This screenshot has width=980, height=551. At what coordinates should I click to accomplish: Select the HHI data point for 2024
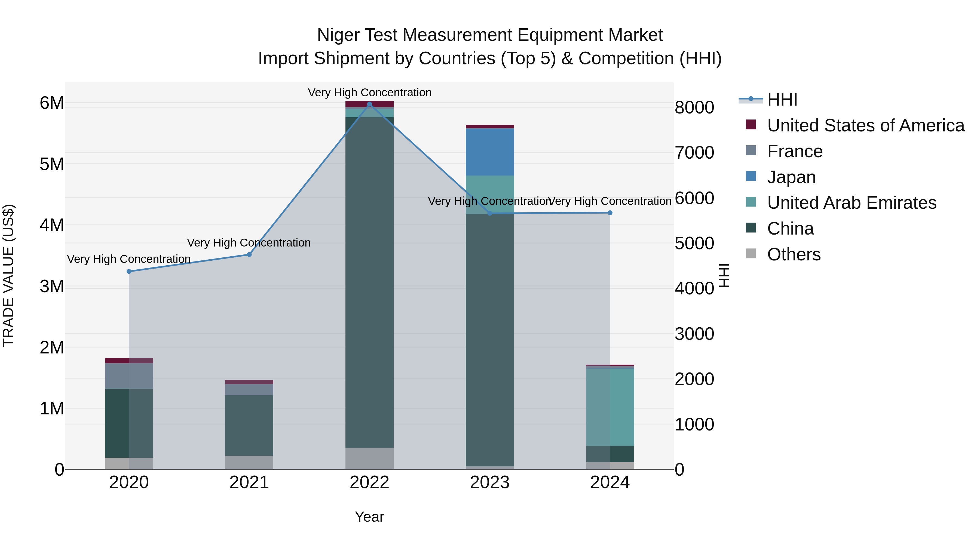tap(610, 213)
